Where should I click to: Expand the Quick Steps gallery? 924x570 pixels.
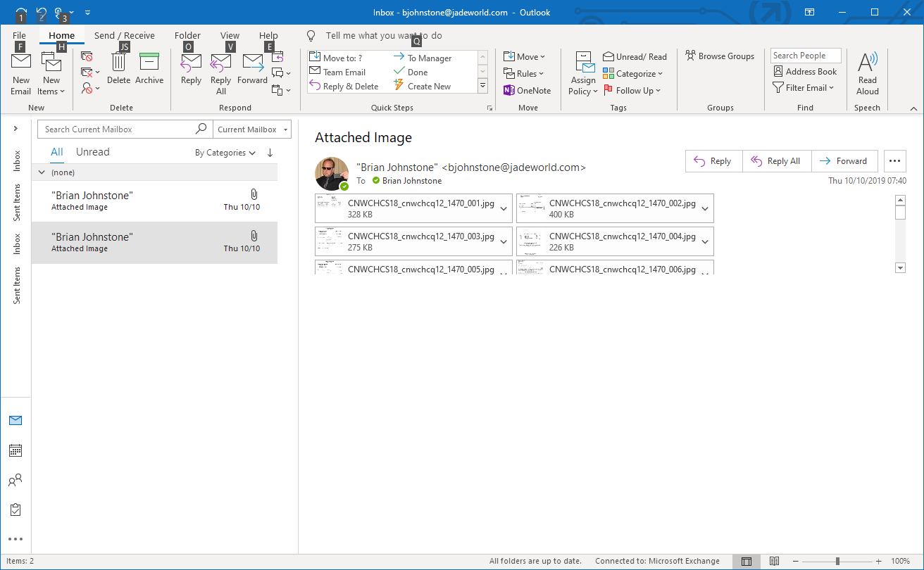point(483,86)
